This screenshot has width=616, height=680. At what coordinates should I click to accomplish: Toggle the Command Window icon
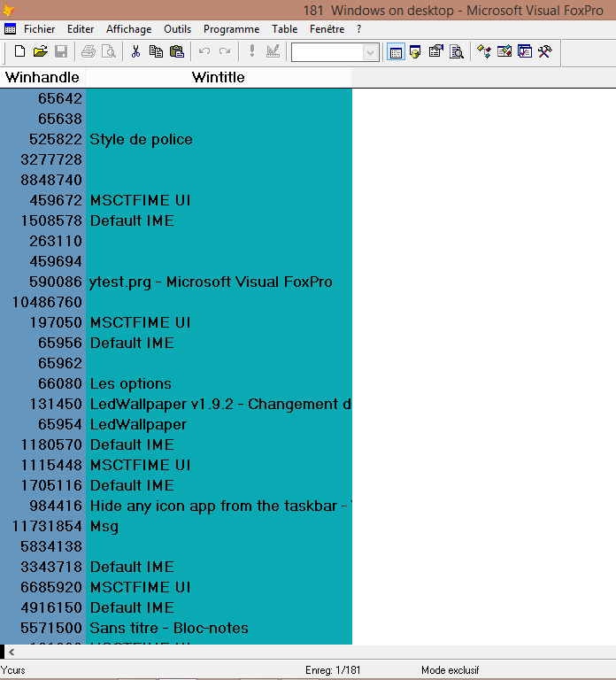(396, 52)
